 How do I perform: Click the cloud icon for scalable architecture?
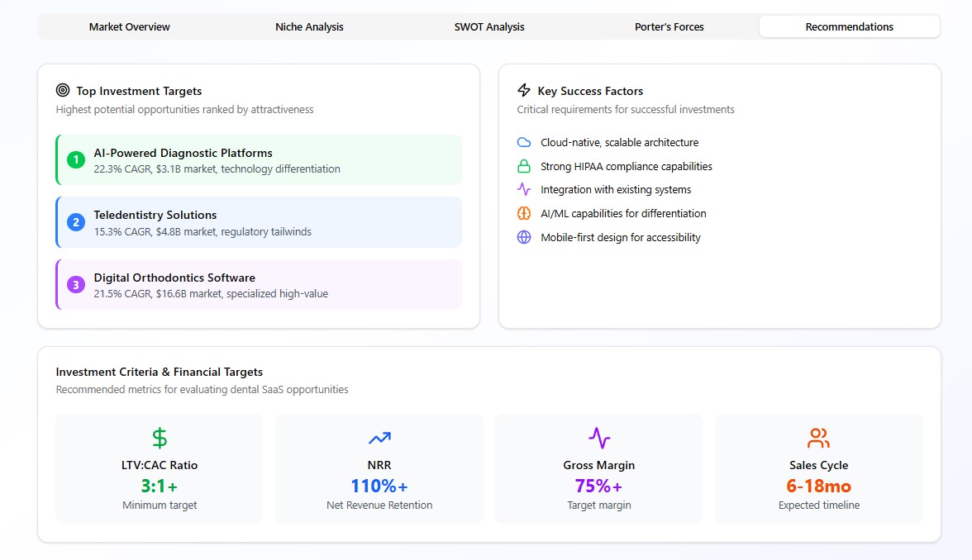click(524, 142)
